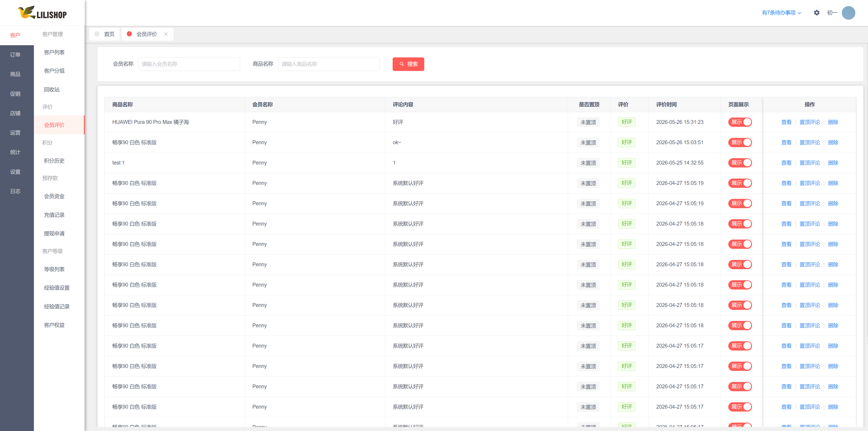Click 查看 for test 1 review
868x431 pixels.
[x=786, y=163]
